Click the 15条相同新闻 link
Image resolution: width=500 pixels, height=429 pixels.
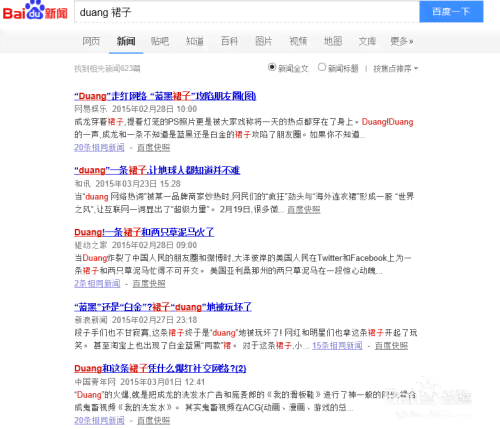coord(337,346)
